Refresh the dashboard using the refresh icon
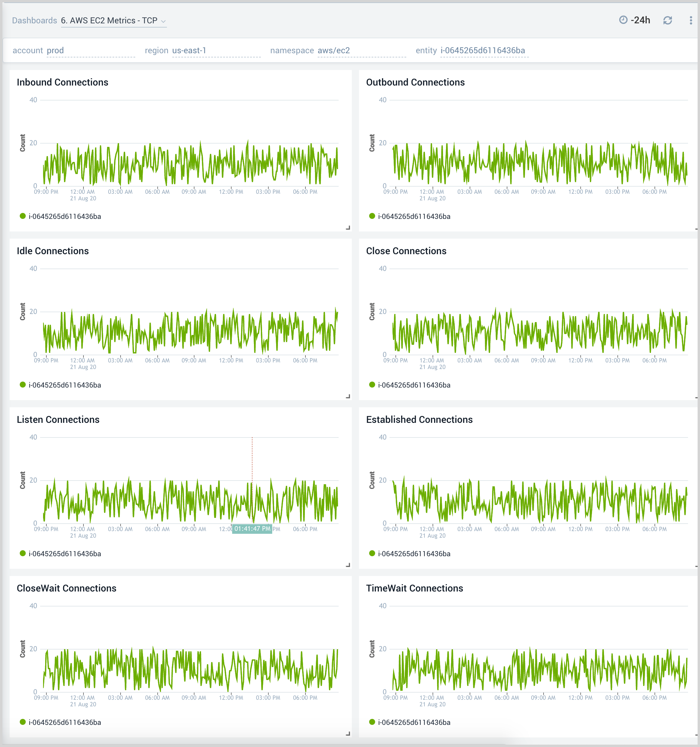The image size is (700, 747). (668, 20)
